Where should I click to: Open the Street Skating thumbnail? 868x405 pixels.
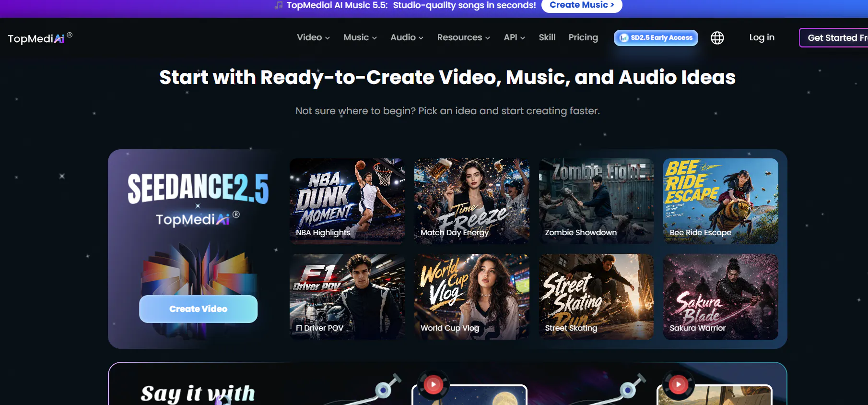click(596, 297)
